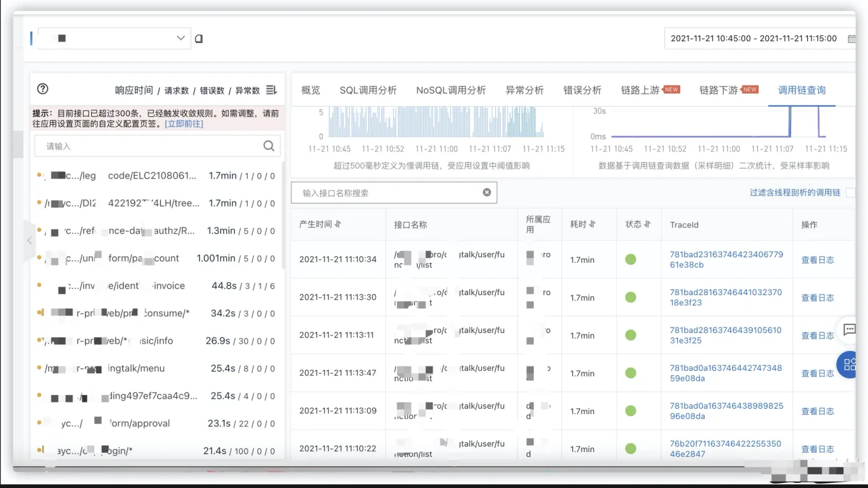
Task: Sort the table by 耗时 arrows icon
Action: pos(592,224)
